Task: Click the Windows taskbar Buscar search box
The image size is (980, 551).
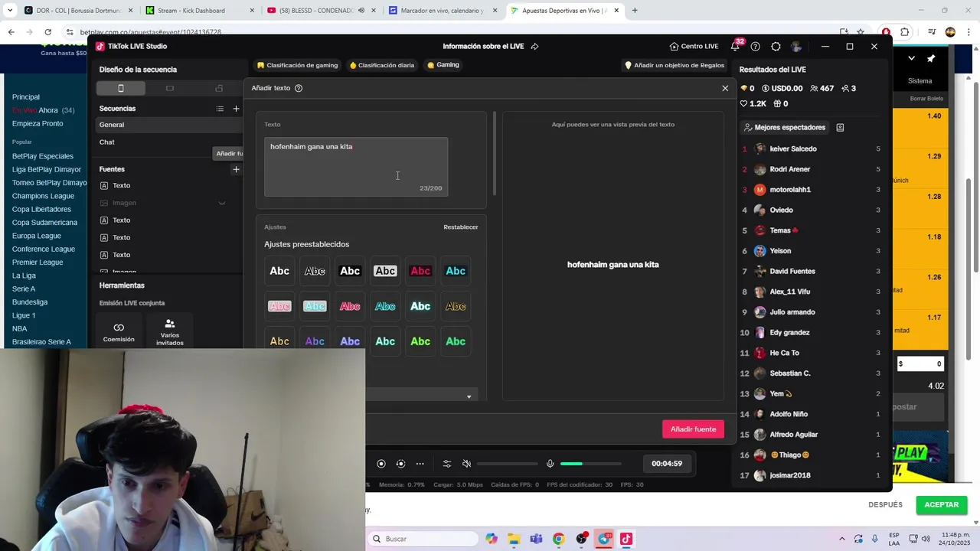Action: pos(422,539)
